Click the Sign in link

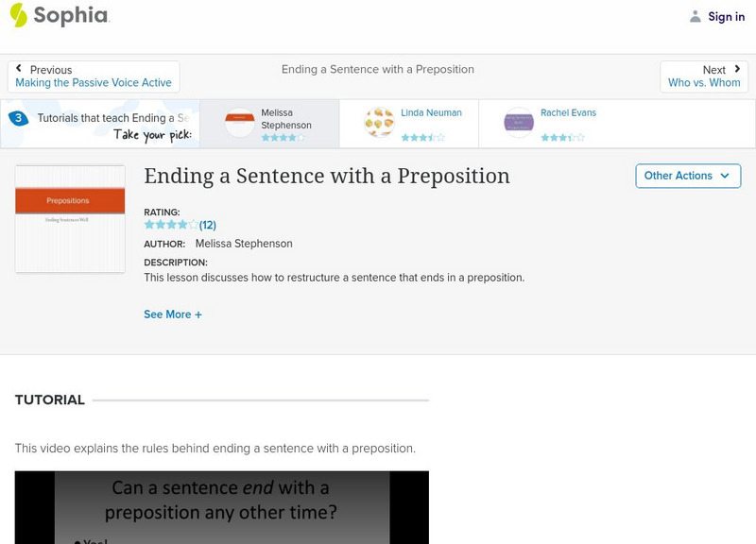pos(726,17)
